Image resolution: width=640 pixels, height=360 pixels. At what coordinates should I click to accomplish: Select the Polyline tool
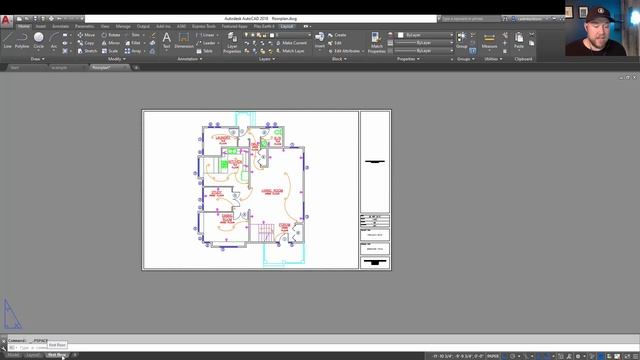tap(22, 40)
